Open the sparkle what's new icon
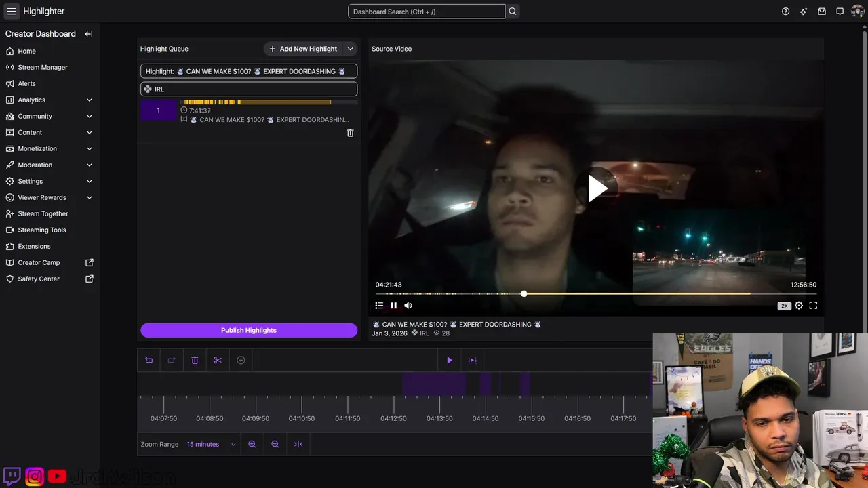 point(804,12)
